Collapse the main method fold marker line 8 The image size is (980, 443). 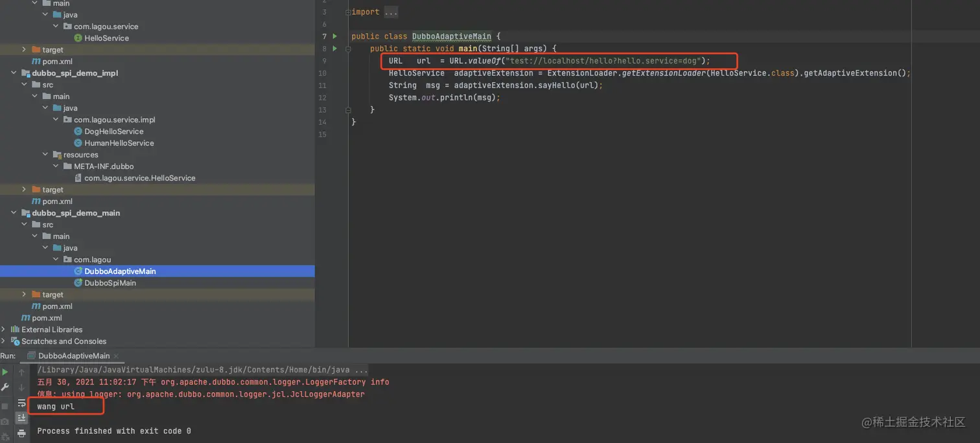349,49
